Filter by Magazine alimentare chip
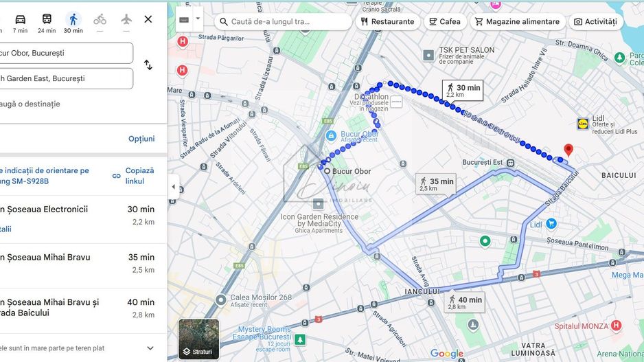The image size is (644, 362). coord(517,21)
